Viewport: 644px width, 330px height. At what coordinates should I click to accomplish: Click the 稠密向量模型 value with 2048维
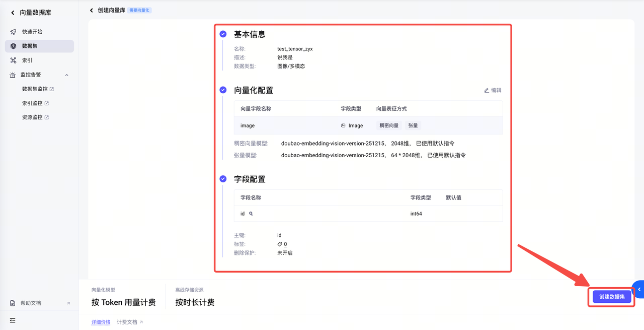[368, 143]
